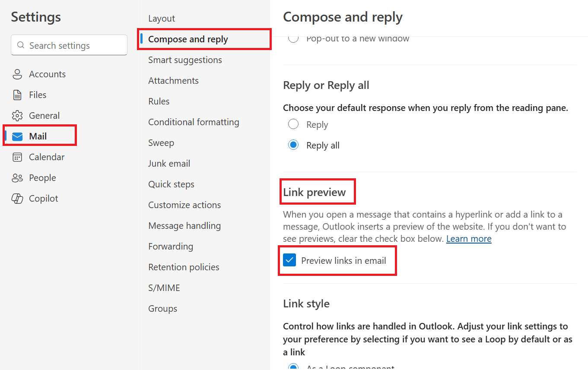Open the Forwarding settings page
Image resolution: width=588 pixels, height=370 pixels.
click(171, 246)
